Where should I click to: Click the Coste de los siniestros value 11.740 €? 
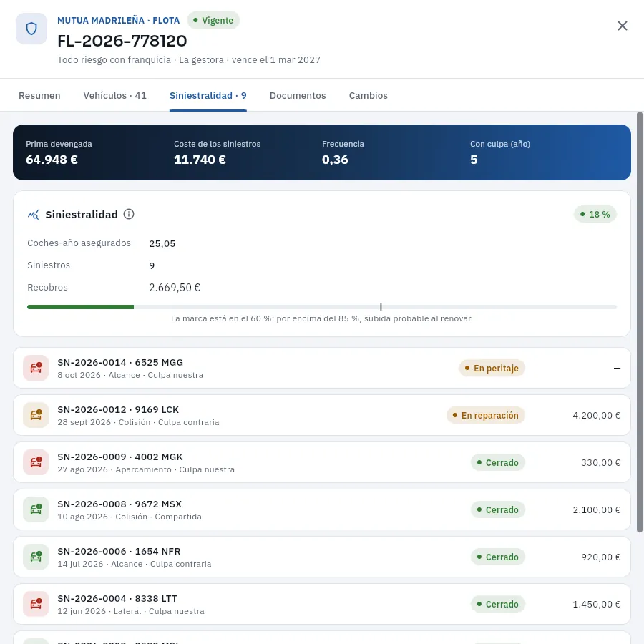200,160
